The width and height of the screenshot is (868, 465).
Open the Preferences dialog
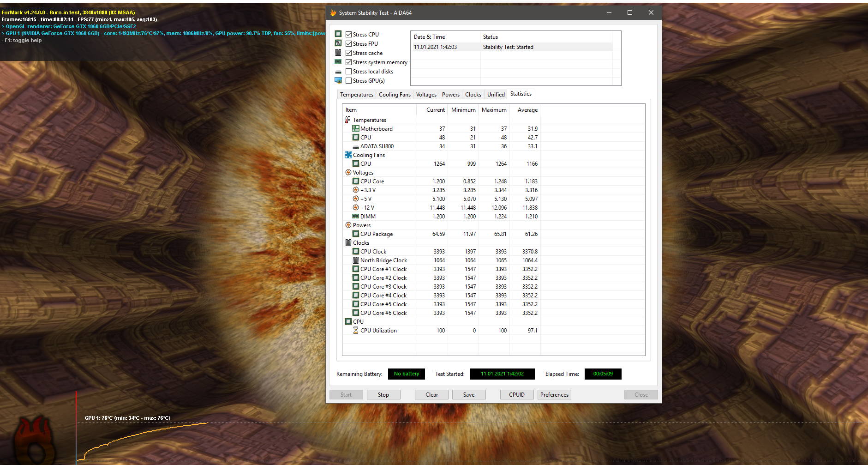(x=555, y=395)
